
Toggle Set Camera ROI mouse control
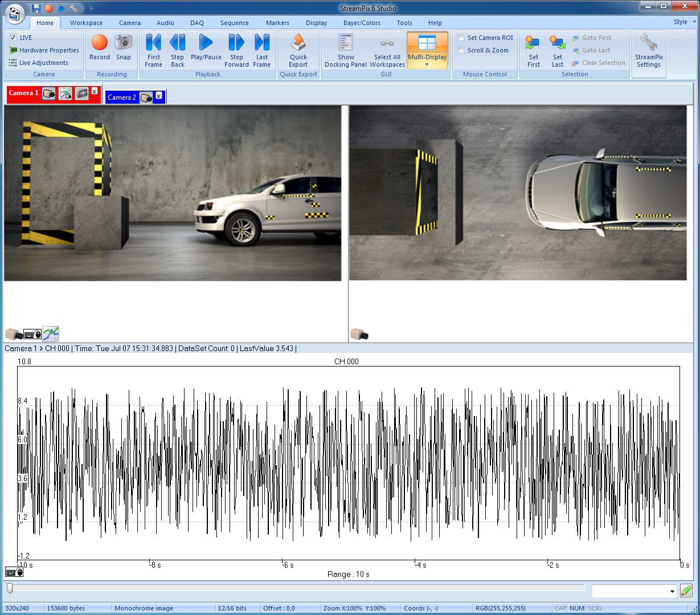[460, 37]
